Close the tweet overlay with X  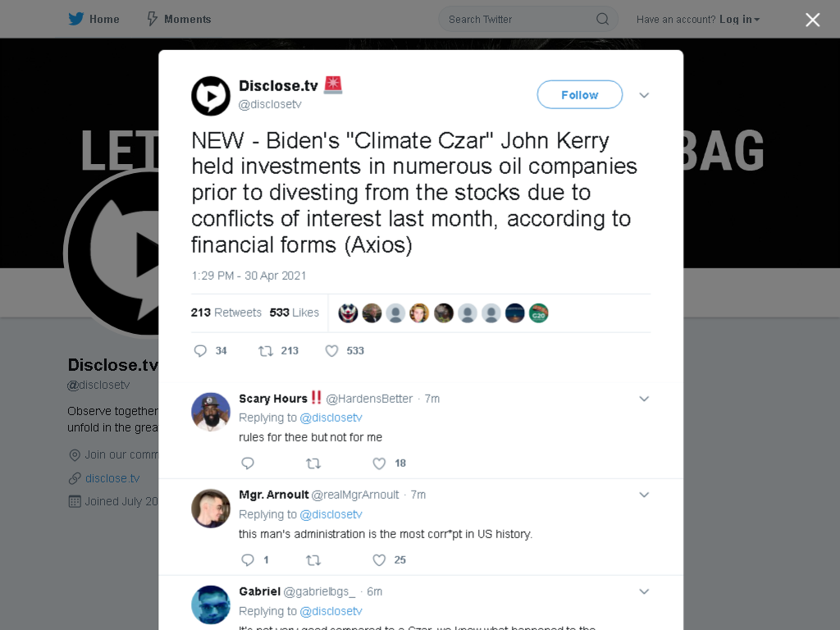point(812,20)
